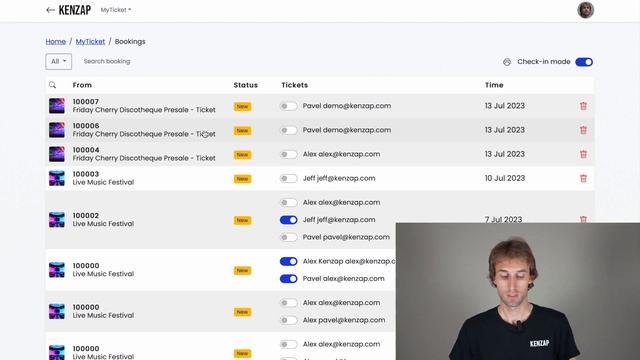Image resolution: width=640 pixels, height=360 pixels.
Task: Click Bookings breadcrumb text
Action: pyautogui.click(x=130, y=42)
